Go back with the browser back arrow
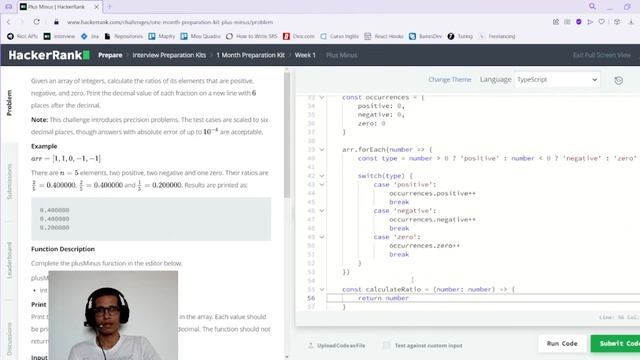 coord(9,22)
